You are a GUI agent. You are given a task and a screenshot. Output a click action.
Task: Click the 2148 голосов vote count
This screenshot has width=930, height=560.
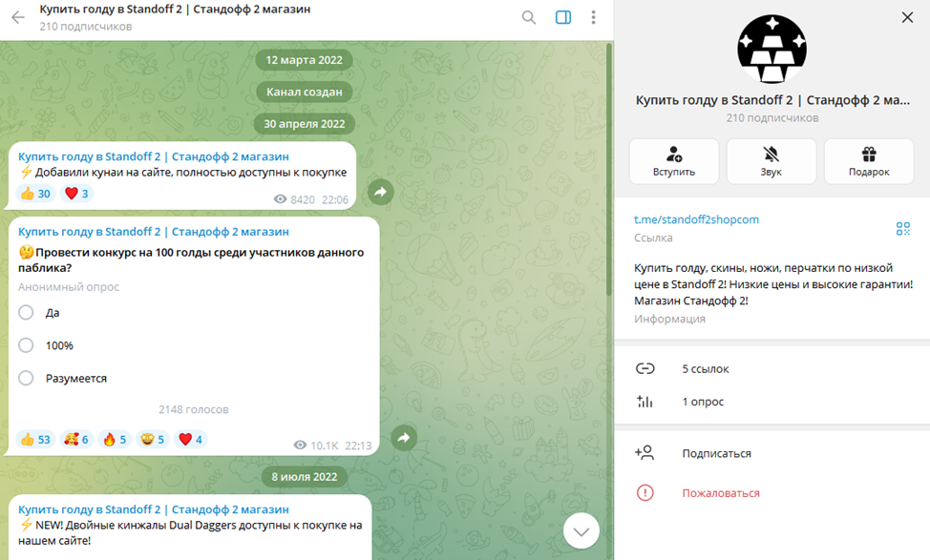(x=194, y=409)
